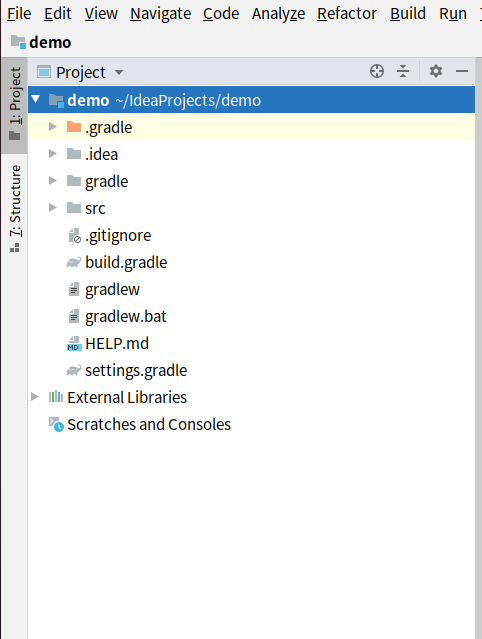The width and height of the screenshot is (482, 639).
Task: Open the Analyze menu
Action: point(278,13)
